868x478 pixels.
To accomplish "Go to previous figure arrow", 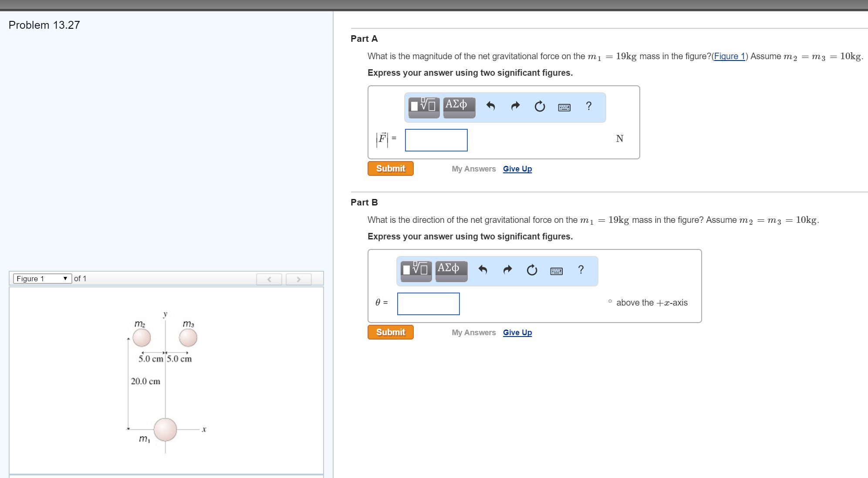I will (269, 279).
